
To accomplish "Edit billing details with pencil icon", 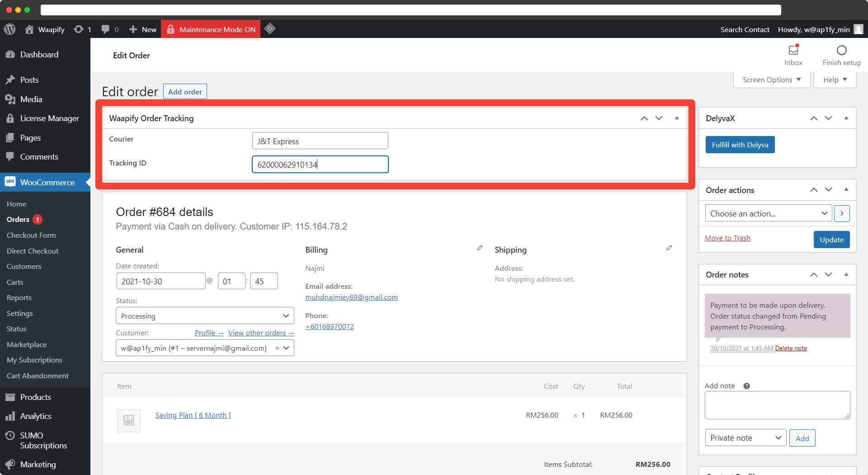I will click(x=480, y=248).
